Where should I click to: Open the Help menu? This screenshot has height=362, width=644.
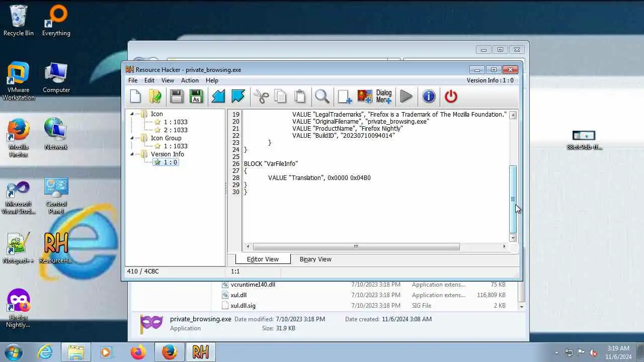(x=212, y=80)
